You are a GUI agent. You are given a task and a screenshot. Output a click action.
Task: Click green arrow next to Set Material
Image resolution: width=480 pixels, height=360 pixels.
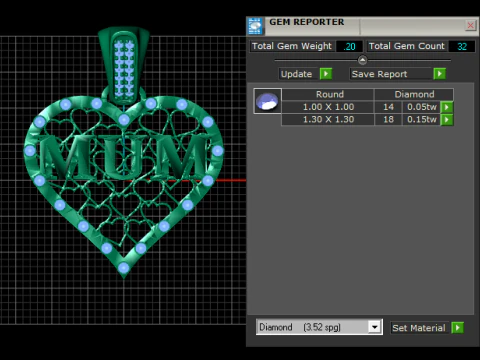coord(457,328)
